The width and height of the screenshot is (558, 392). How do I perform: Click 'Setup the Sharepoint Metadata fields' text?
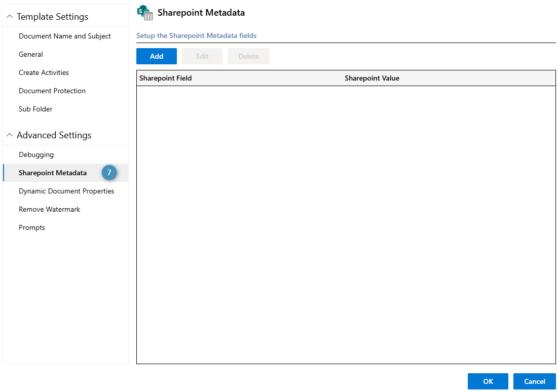click(197, 35)
